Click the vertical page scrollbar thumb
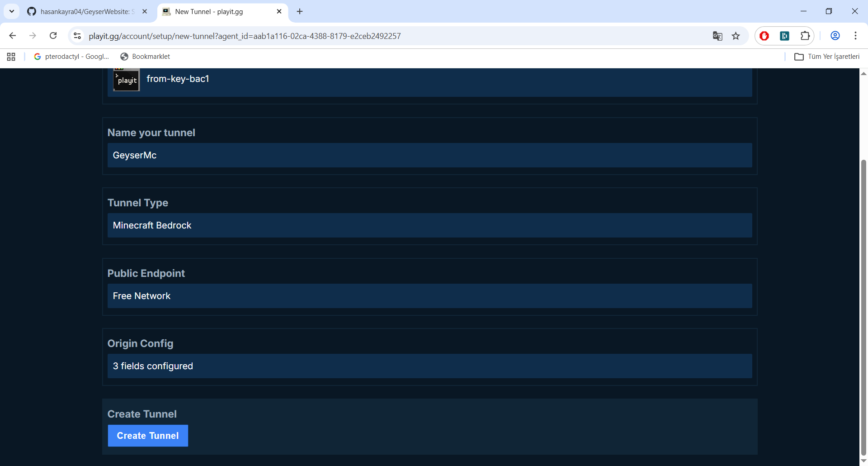 click(x=863, y=308)
